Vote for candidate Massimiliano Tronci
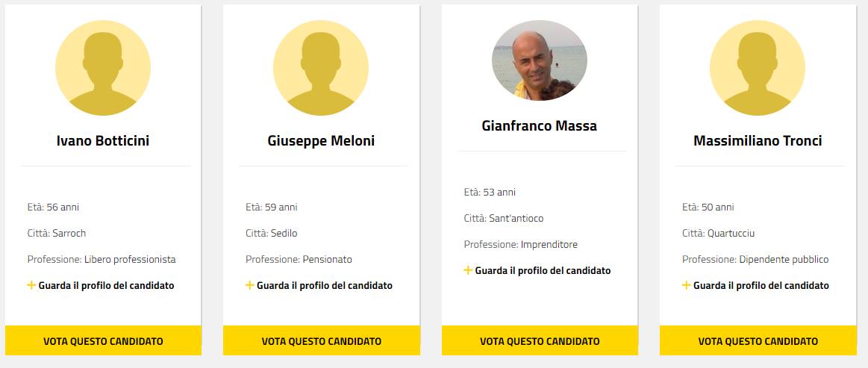The width and height of the screenshot is (868, 368). pos(758,341)
